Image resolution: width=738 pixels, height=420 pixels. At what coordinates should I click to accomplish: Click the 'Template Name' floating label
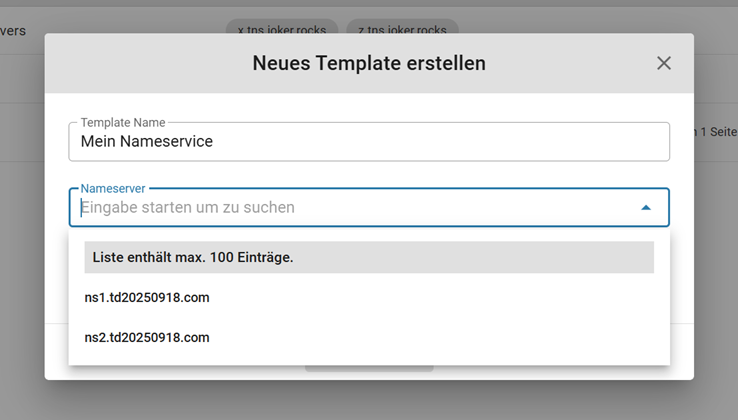point(123,122)
